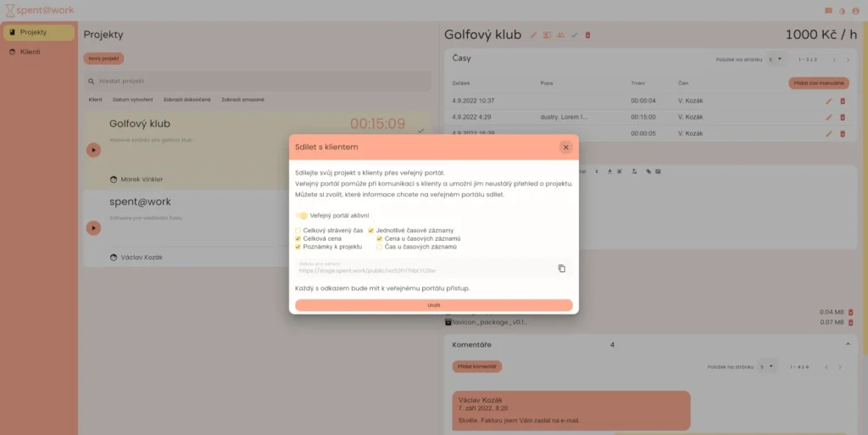The width and height of the screenshot is (868, 435).
Task: Open share-with-client icon beside Golfový klub title
Action: (x=547, y=35)
